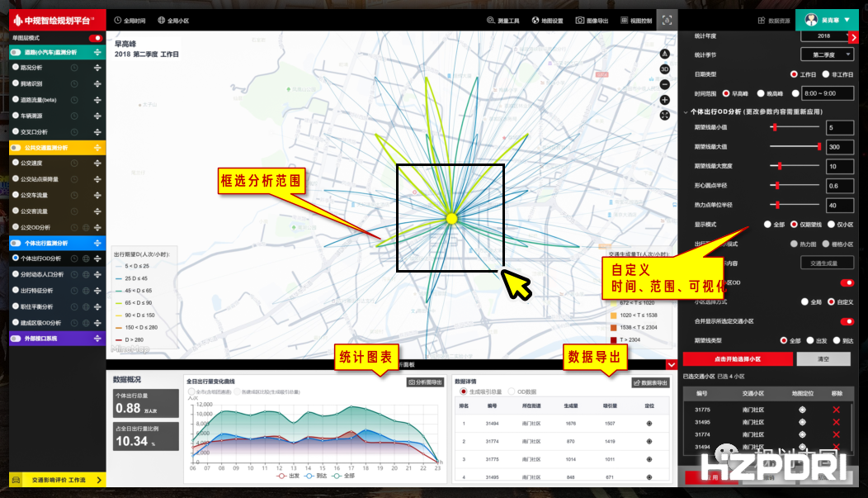Adjust the 期望线最大宽度 slider

point(781,166)
